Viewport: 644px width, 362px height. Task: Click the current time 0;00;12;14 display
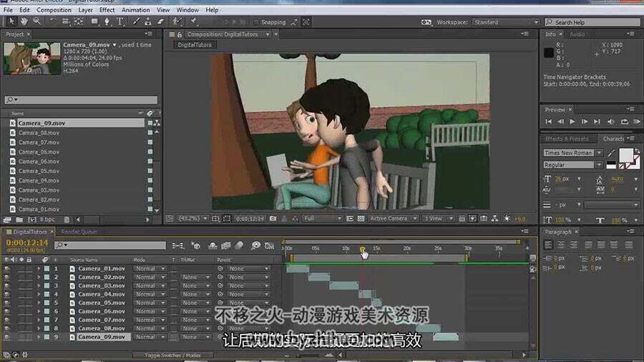(27, 243)
